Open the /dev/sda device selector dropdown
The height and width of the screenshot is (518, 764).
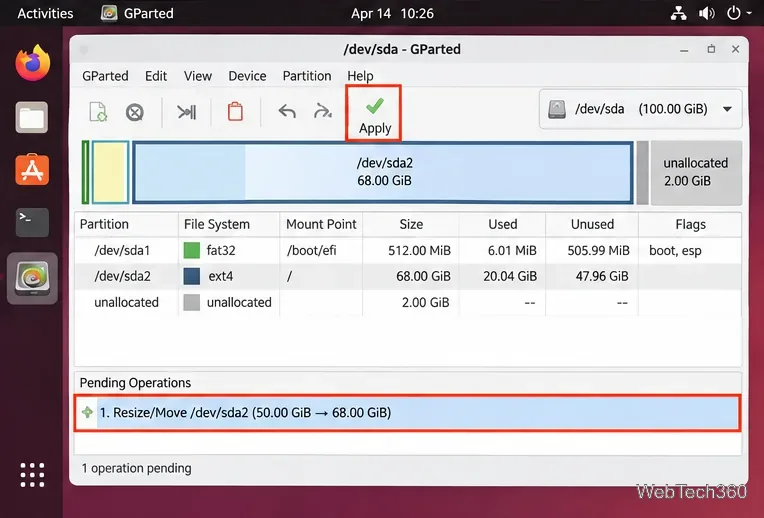click(640, 109)
